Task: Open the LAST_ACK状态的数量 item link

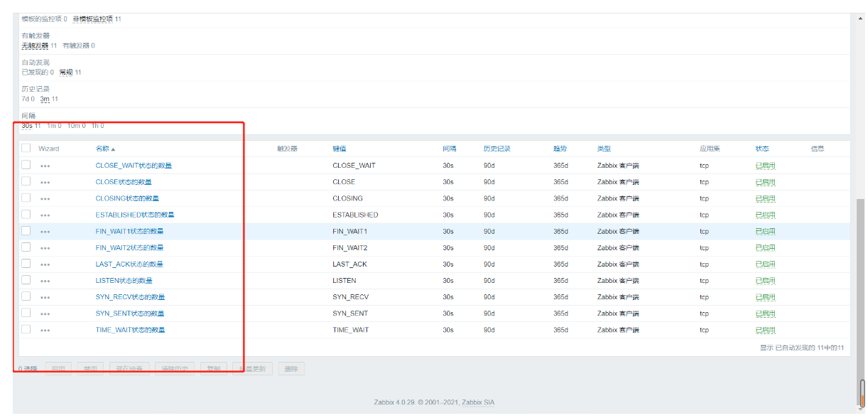Action: coord(129,264)
